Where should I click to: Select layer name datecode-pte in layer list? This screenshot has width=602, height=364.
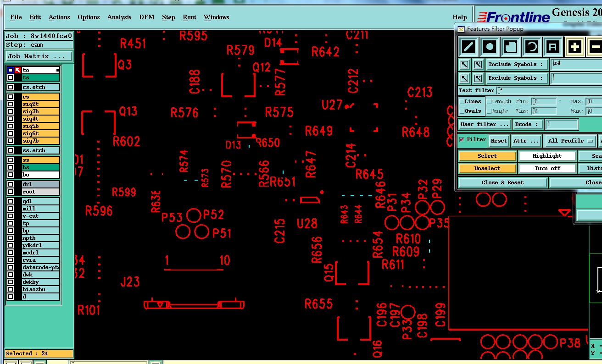coord(40,267)
